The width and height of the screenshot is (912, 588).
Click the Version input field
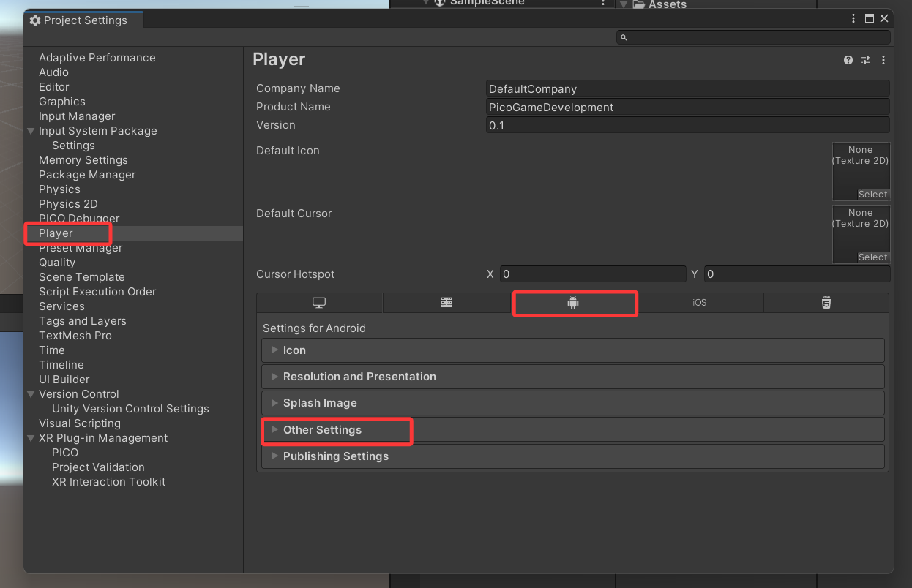(x=688, y=125)
